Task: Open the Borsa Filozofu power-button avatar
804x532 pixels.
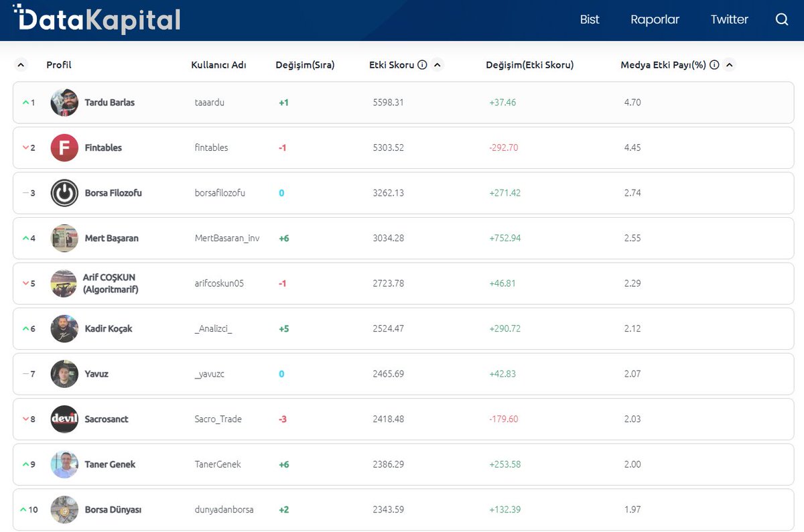Action: [x=64, y=193]
